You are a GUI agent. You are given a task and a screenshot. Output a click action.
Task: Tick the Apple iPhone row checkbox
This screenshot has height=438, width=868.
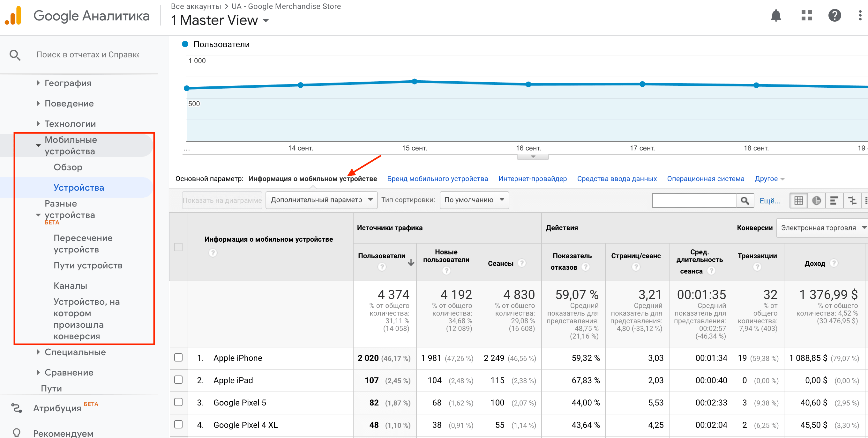tap(178, 358)
